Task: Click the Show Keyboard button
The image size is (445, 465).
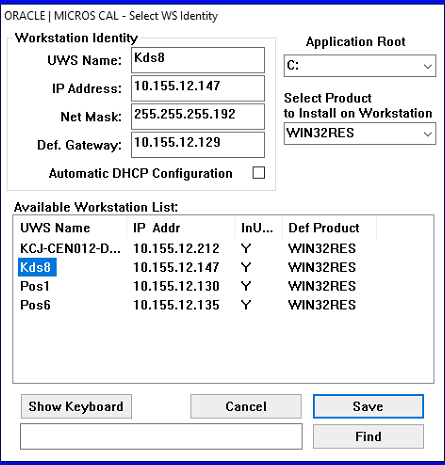Action: click(76, 406)
